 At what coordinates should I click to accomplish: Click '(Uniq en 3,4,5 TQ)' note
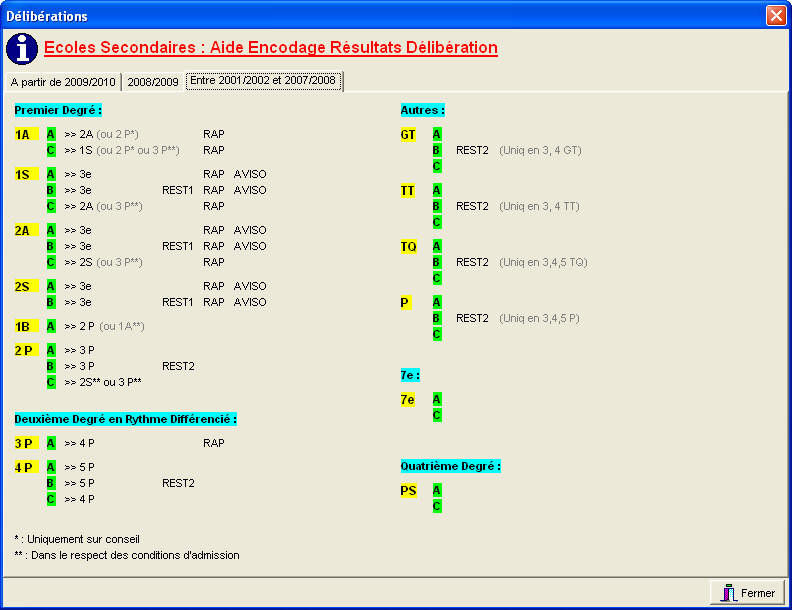tap(543, 263)
